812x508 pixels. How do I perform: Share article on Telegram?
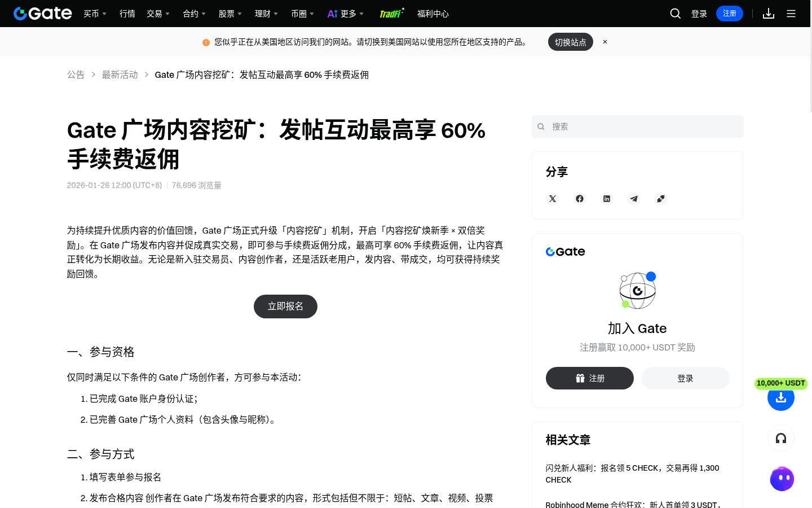(634, 199)
